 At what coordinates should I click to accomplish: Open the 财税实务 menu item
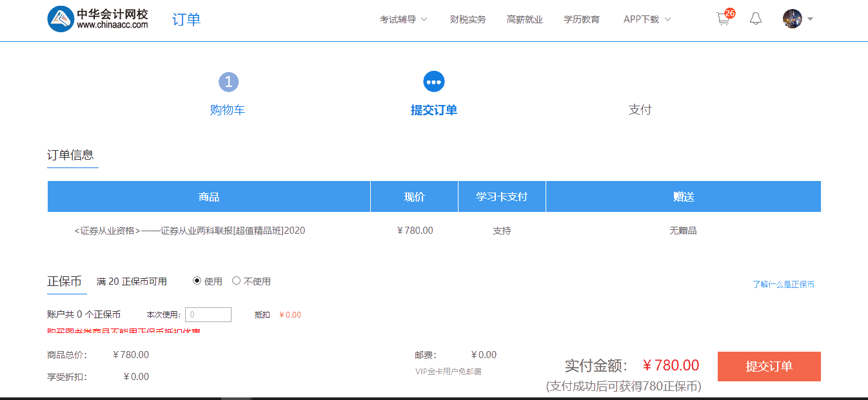(468, 19)
